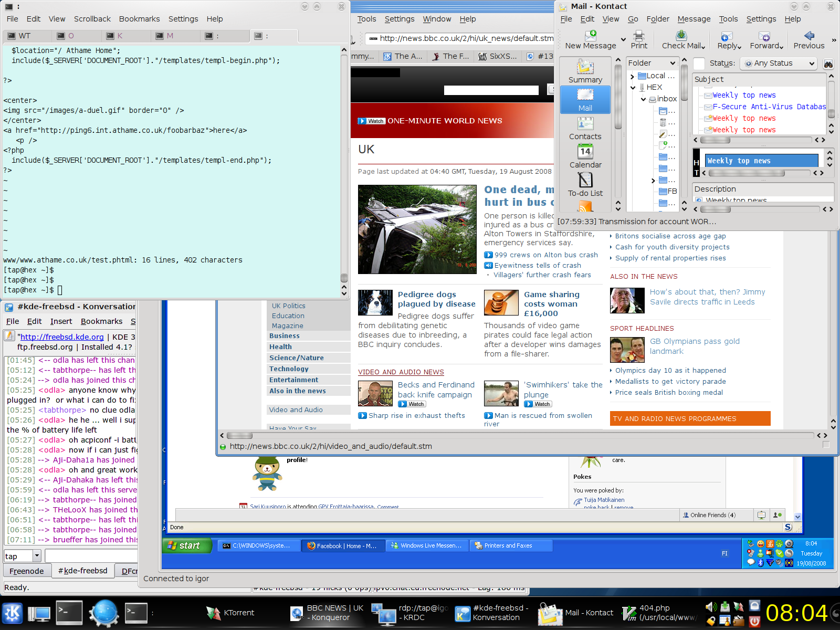Open 'GB Olympians pass gold landmark' link
840x630 pixels.
tap(695, 346)
